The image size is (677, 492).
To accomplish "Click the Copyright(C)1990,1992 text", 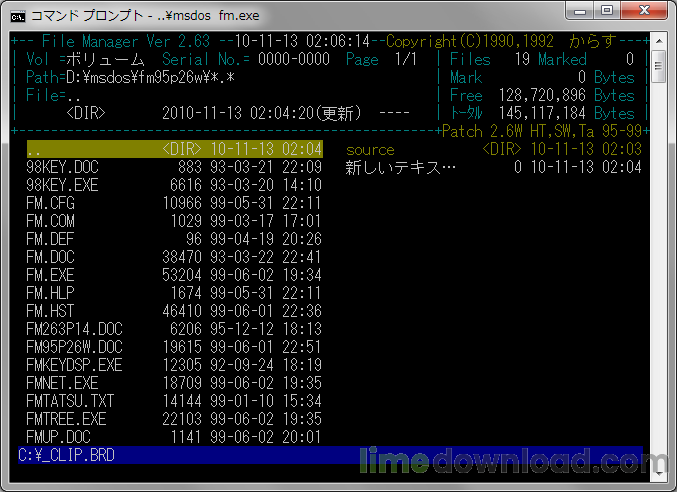I will (x=470, y=41).
